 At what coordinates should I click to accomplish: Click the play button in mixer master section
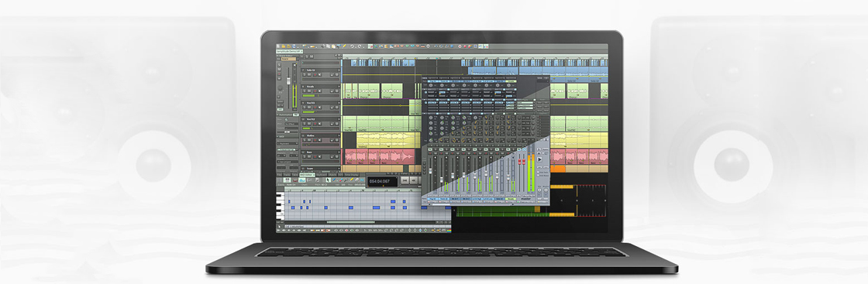click(x=539, y=159)
